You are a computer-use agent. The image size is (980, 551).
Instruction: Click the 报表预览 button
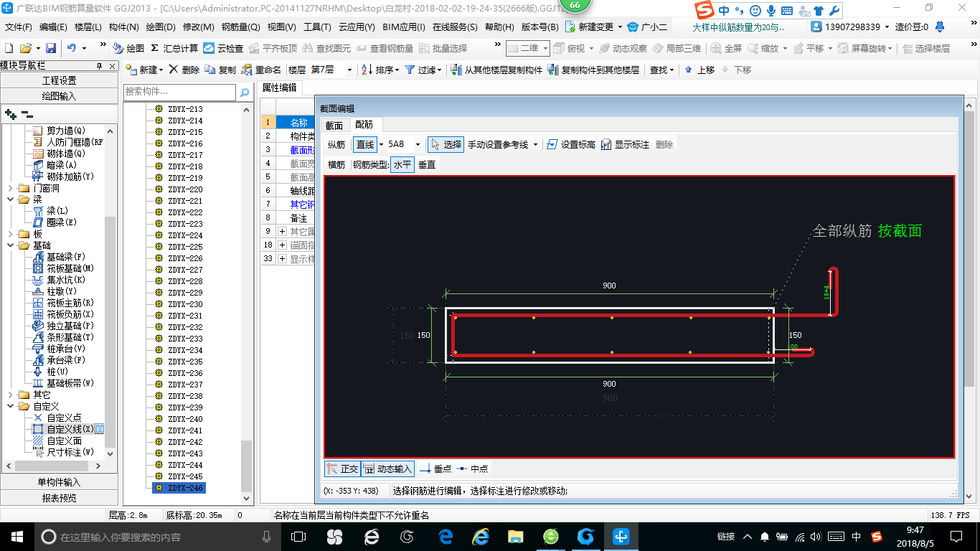click(x=59, y=497)
